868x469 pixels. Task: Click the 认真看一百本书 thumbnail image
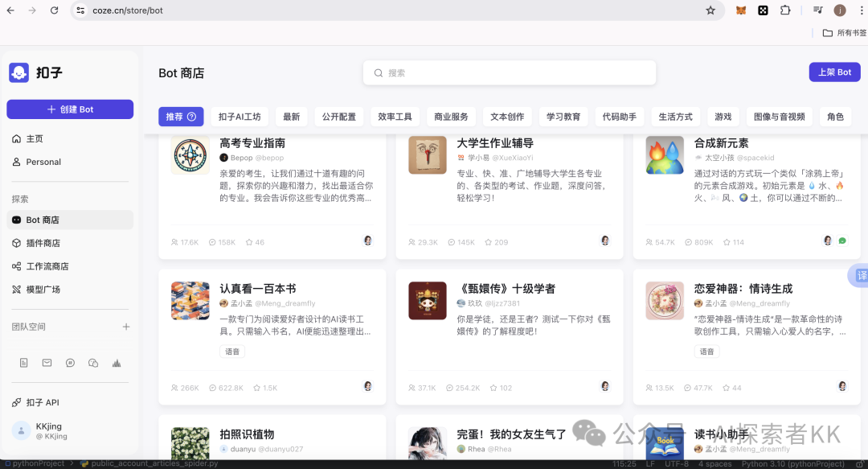click(190, 301)
